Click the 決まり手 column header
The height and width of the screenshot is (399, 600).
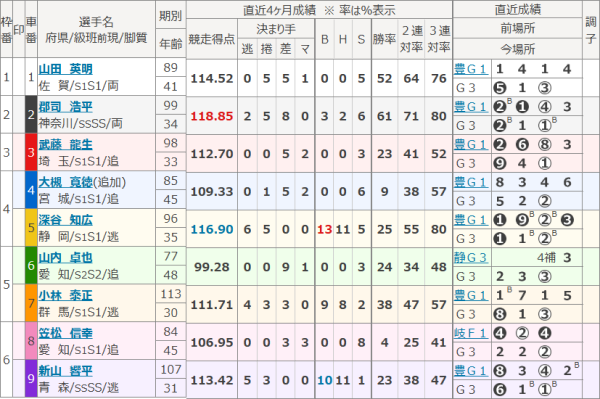(276, 29)
